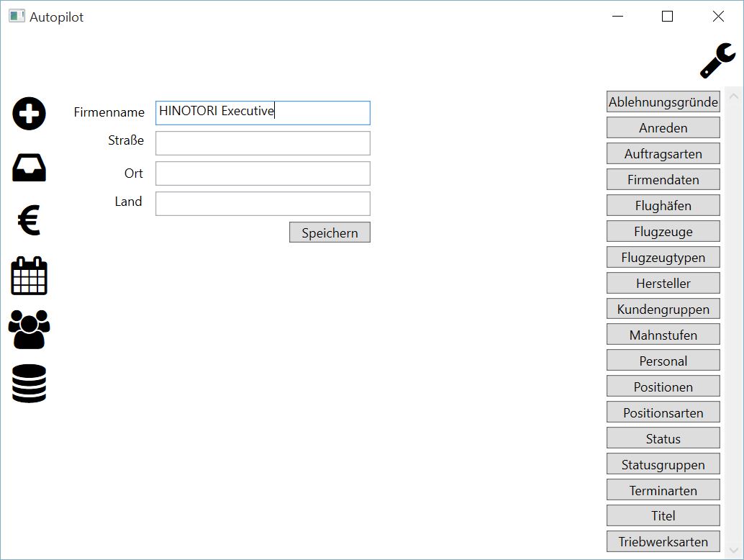The width and height of the screenshot is (744, 560).
Task: Open the Ablehnungsgründe list
Action: pos(663,102)
